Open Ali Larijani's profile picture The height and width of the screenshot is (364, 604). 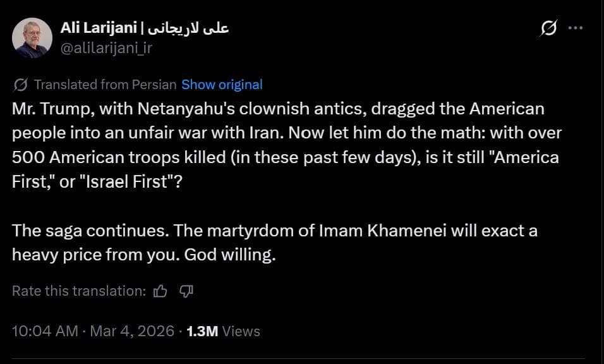click(x=32, y=38)
